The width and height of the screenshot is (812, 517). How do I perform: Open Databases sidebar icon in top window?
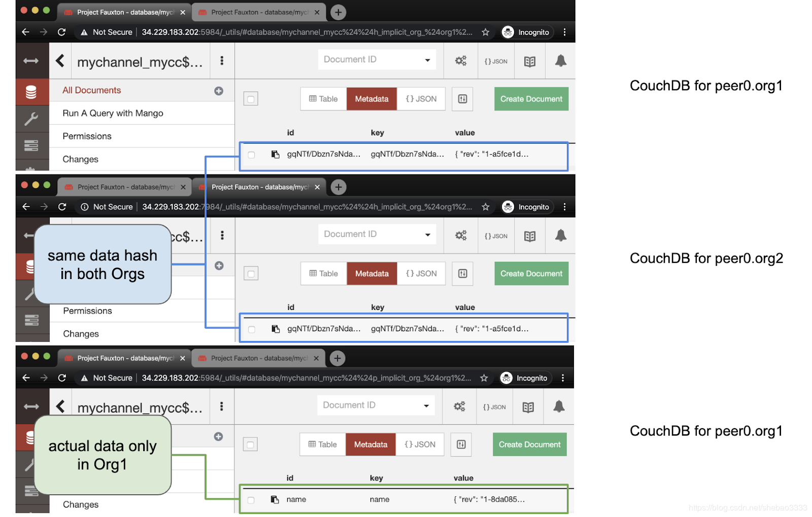[x=31, y=92]
